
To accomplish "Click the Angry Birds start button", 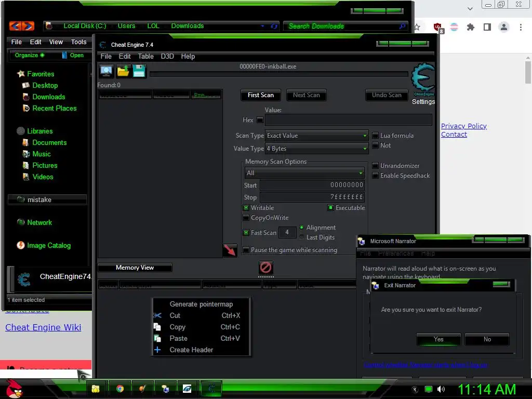I will click(14, 389).
